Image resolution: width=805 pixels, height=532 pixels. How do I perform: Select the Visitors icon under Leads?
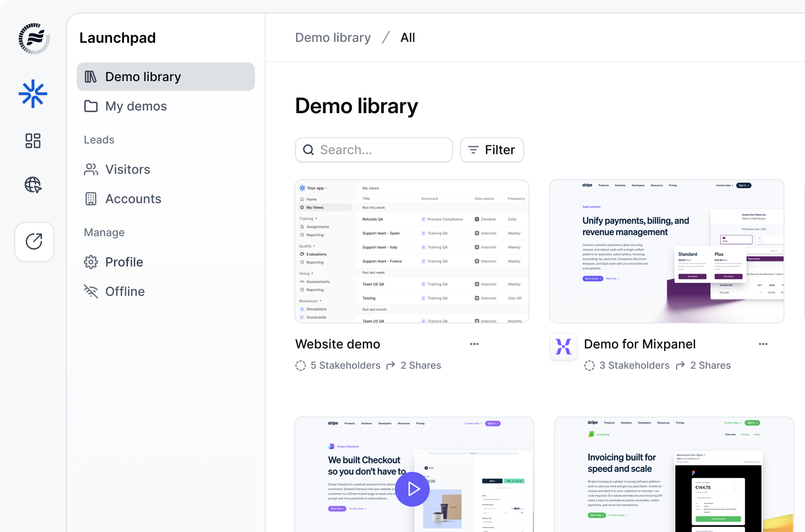91,169
